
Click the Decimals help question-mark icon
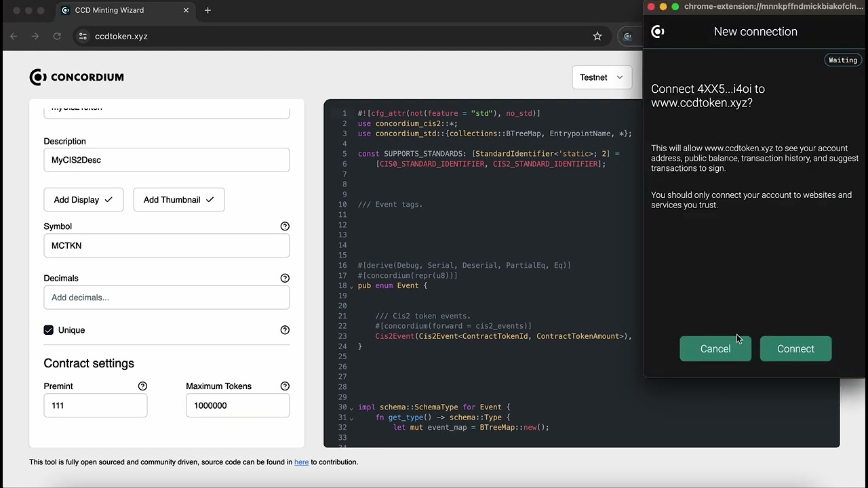point(285,279)
